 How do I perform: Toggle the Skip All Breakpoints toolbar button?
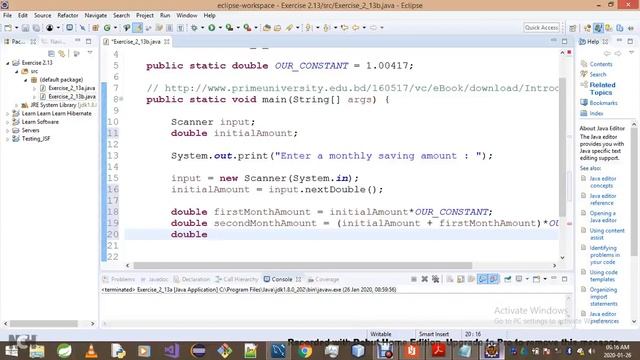coord(82,28)
